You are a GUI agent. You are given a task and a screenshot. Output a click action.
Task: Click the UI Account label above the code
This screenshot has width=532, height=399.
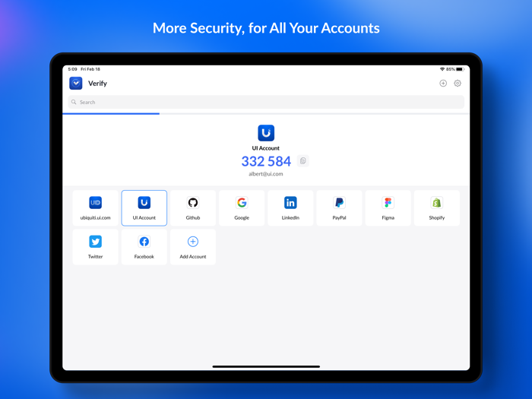click(266, 148)
